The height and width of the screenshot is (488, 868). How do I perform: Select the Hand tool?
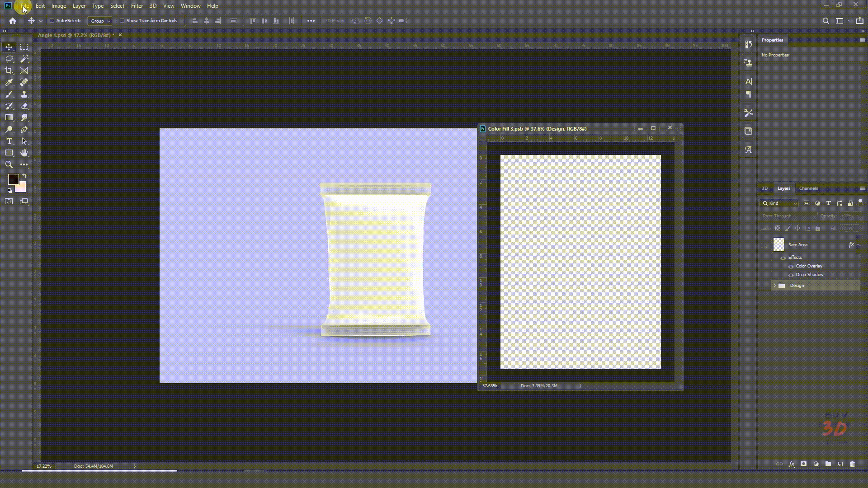point(24,153)
